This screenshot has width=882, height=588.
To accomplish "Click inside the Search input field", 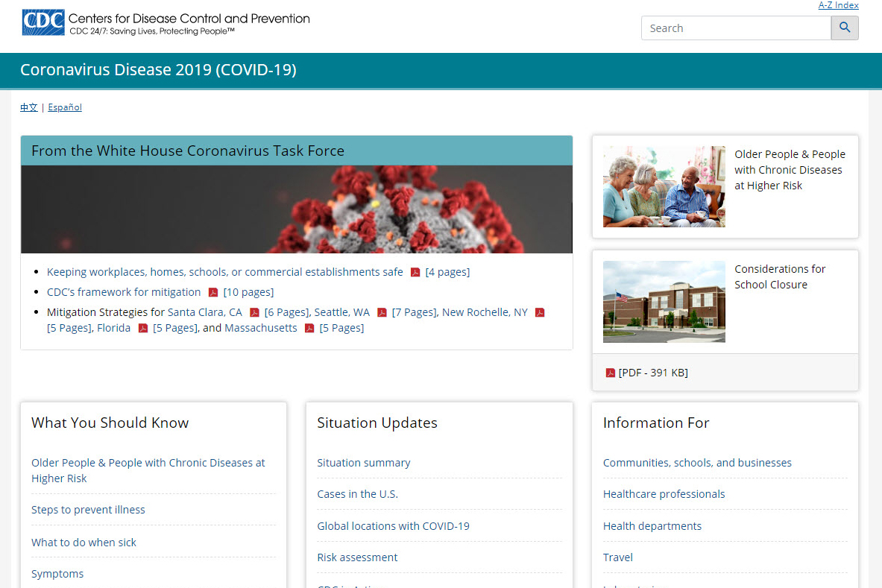I will [734, 28].
